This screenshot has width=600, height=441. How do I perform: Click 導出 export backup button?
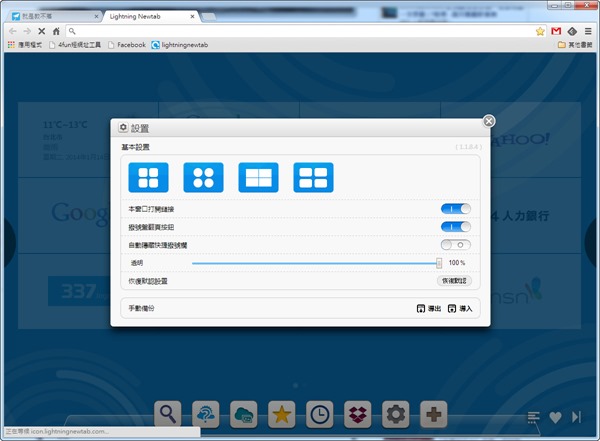(429, 308)
